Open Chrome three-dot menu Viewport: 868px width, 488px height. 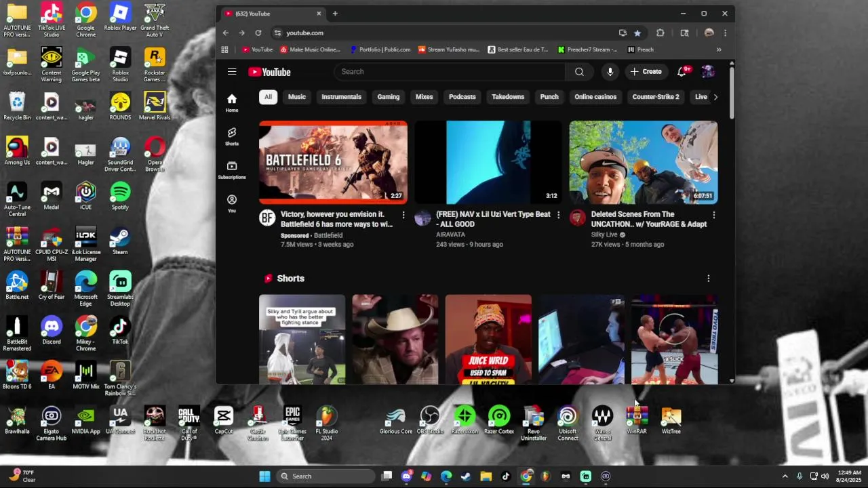(725, 33)
